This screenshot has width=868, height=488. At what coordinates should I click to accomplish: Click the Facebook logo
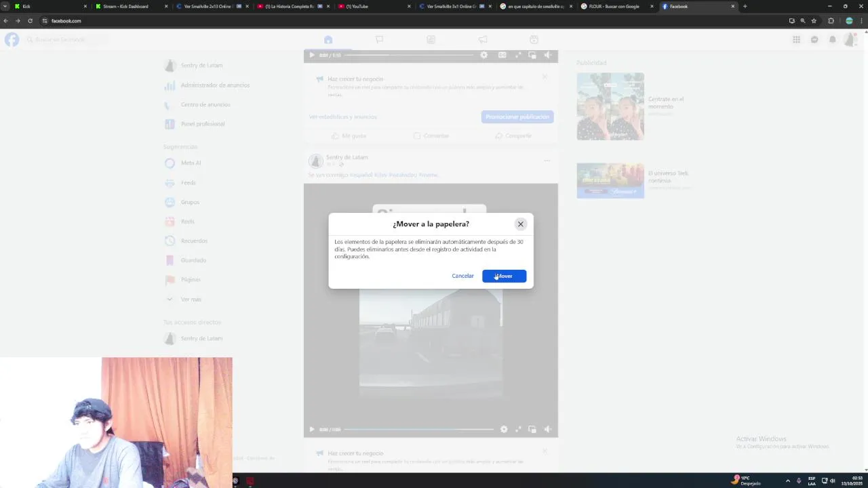(x=12, y=39)
